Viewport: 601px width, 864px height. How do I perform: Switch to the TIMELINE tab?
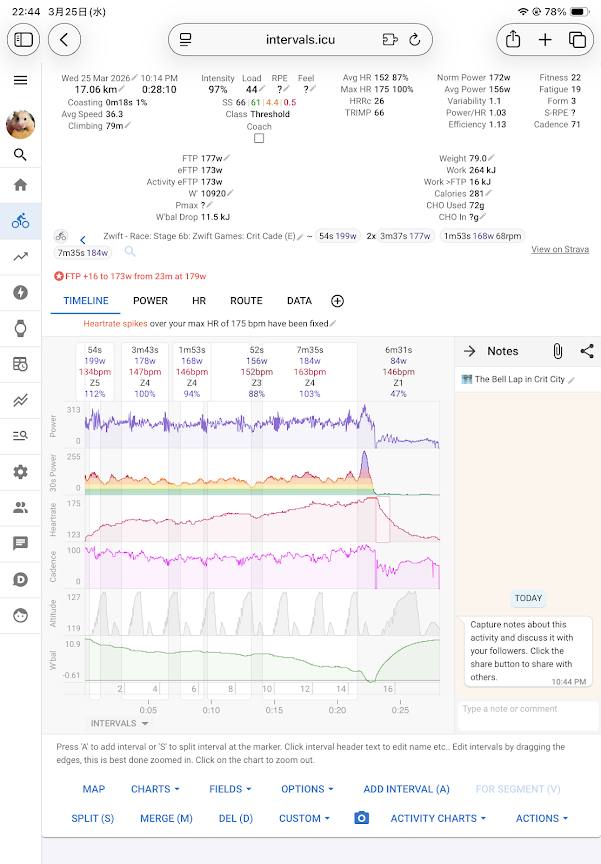click(x=86, y=301)
